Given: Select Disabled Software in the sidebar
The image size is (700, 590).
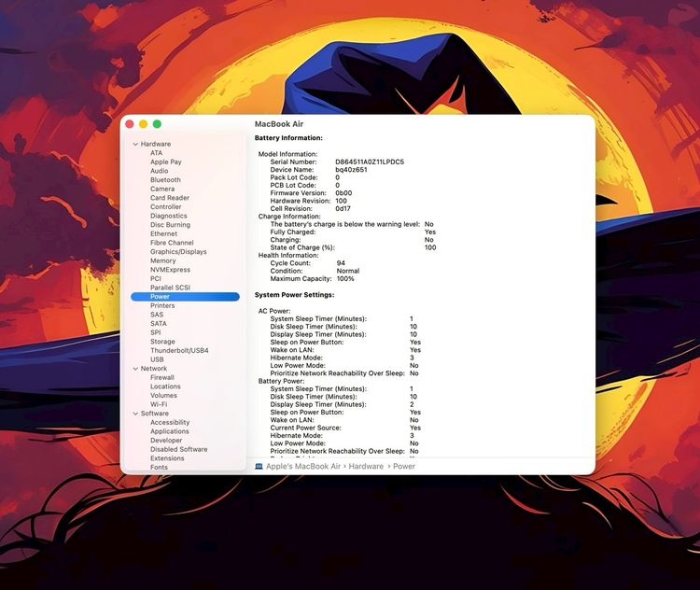Looking at the screenshot, I should (x=178, y=449).
